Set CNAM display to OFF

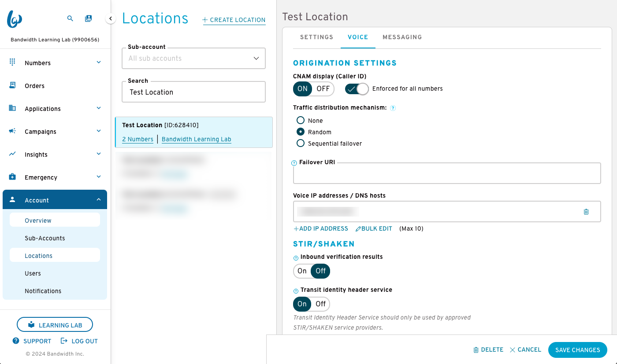(x=323, y=89)
